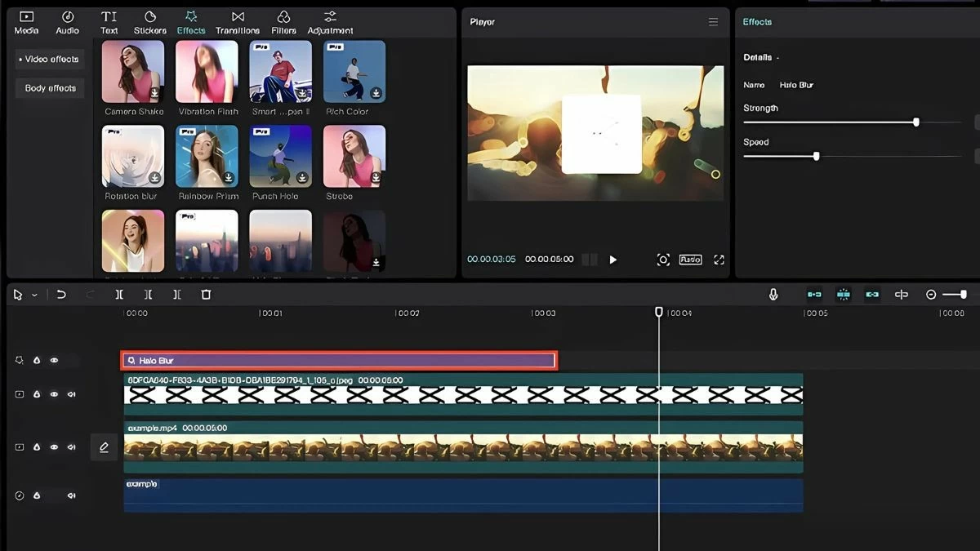Select the Camera Shake effect thumbnail
The image size is (980, 551).
(132, 72)
